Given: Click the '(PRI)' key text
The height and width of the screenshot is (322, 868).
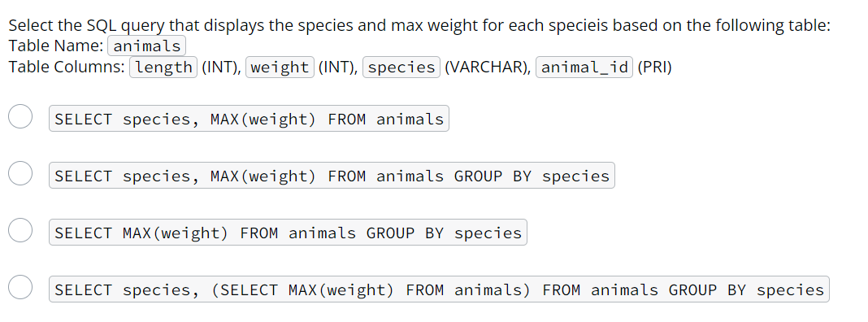Looking at the screenshot, I should pos(654,67).
